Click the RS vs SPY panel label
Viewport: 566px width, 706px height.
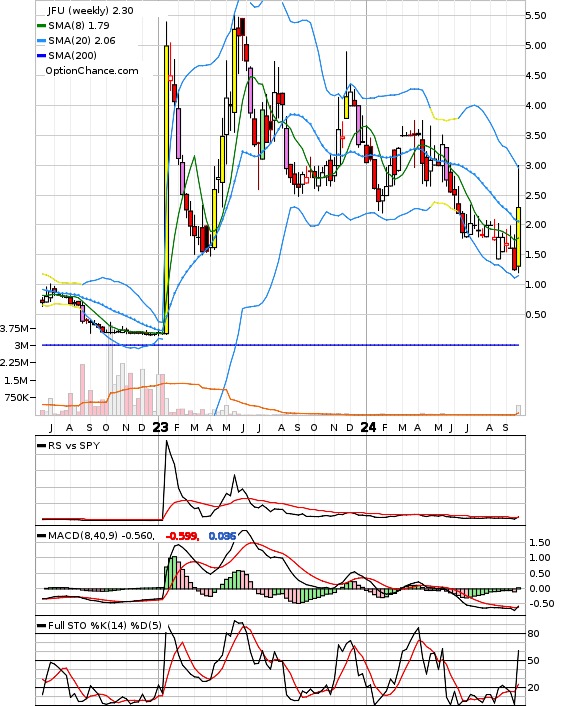[x=74, y=446]
